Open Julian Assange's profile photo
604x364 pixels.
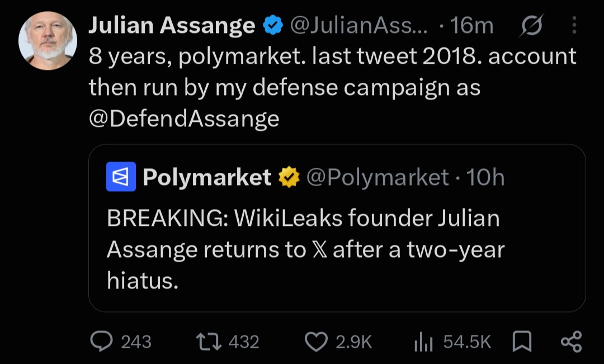point(48,41)
